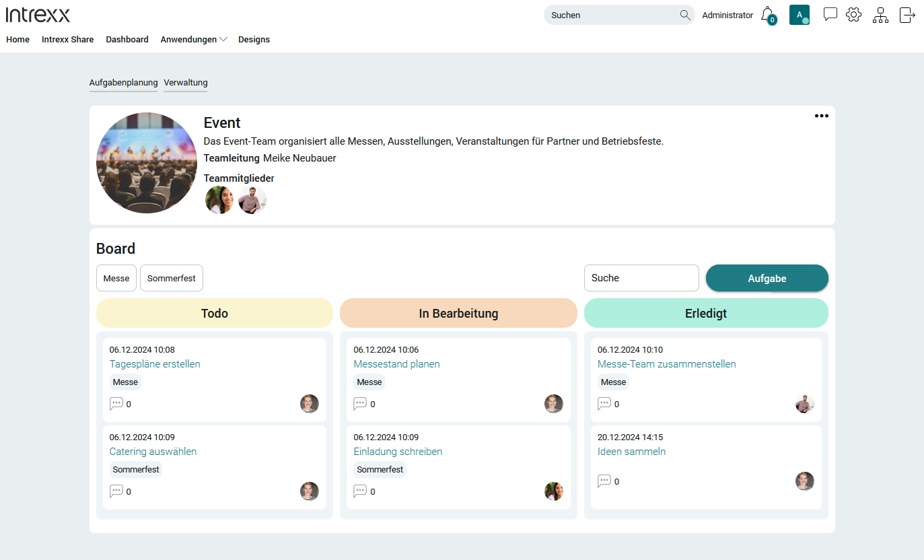The image size is (924, 560).
Task: Click the Meike Neubauer team lead name
Action: pos(299,158)
